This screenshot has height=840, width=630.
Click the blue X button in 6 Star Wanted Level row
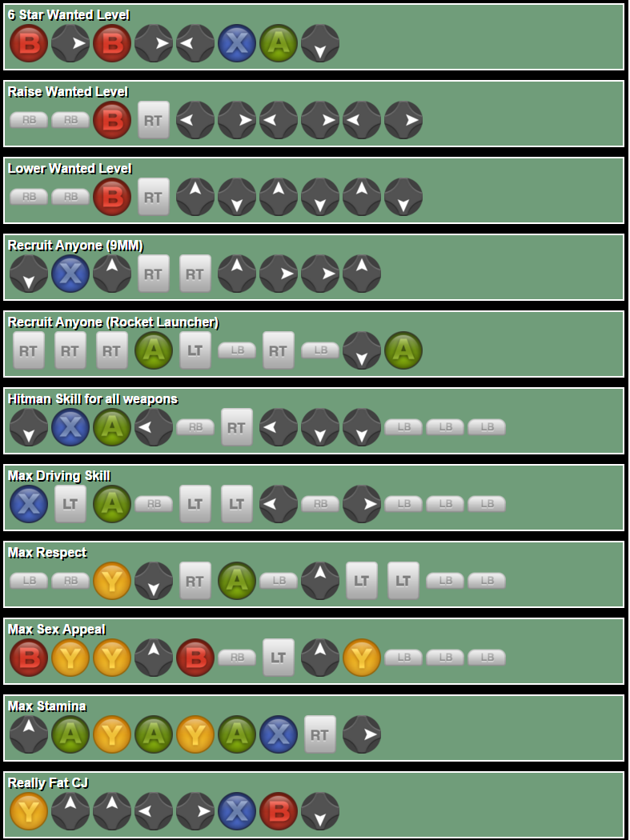(237, 43)
